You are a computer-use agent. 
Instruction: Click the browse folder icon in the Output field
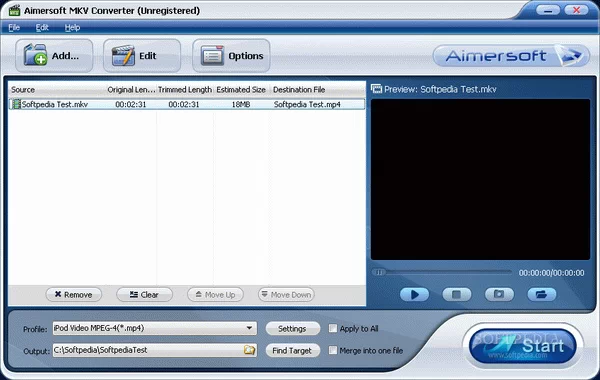[x=249, y=350]
